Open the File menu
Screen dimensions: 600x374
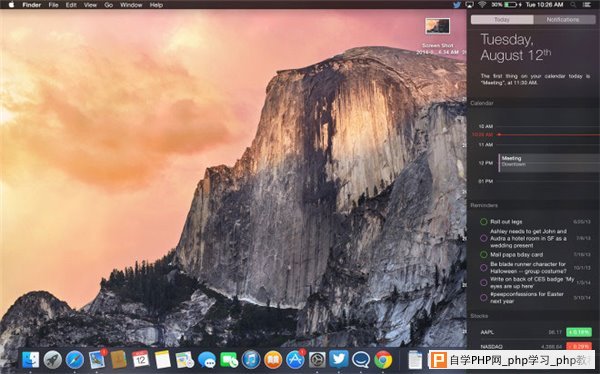[53, 5]
